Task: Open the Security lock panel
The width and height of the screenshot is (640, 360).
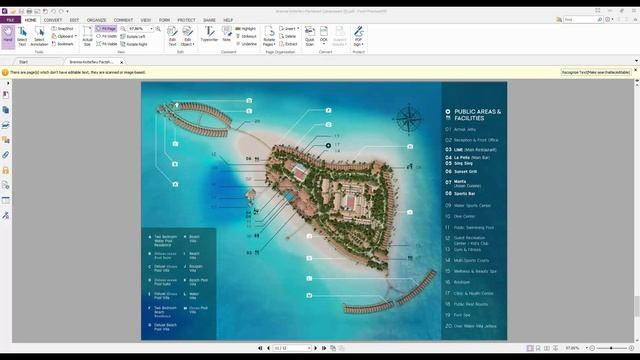Action: coord(6,170)
